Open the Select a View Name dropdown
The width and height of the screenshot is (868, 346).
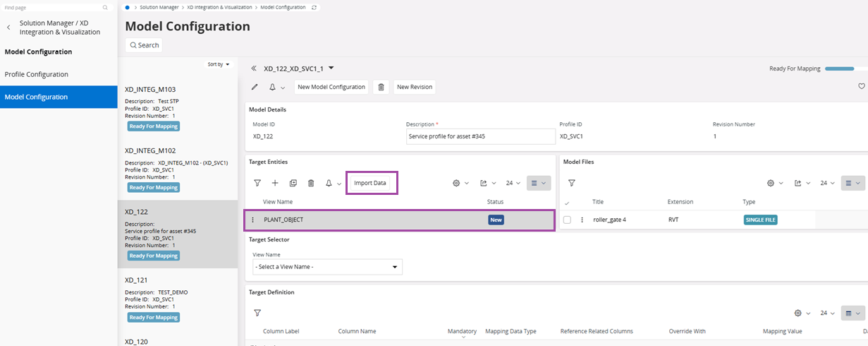pos(327,267)
